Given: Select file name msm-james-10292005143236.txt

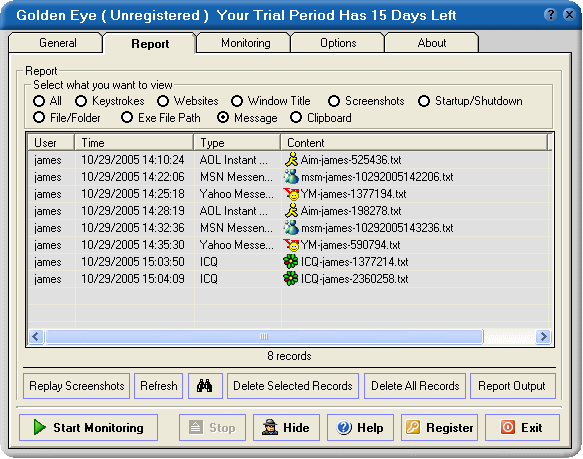Looking at the screenshot, I should pyautogui.click(x=377, y=228).
